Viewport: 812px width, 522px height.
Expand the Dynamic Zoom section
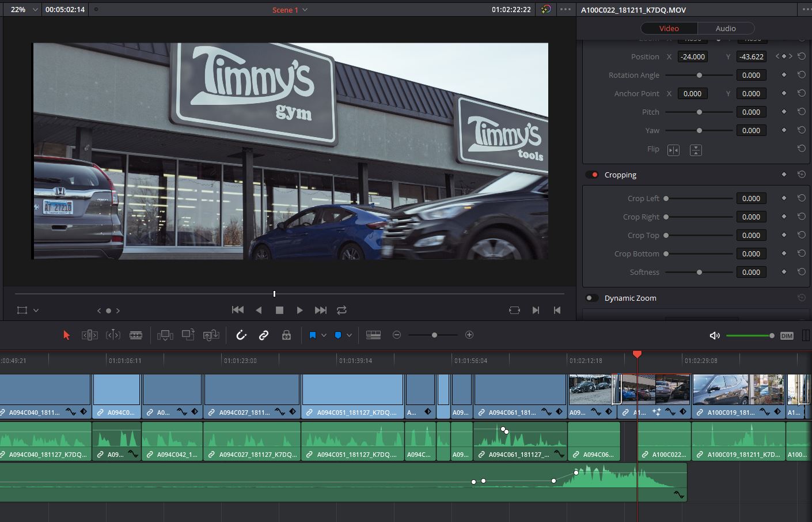coord(630,298)
